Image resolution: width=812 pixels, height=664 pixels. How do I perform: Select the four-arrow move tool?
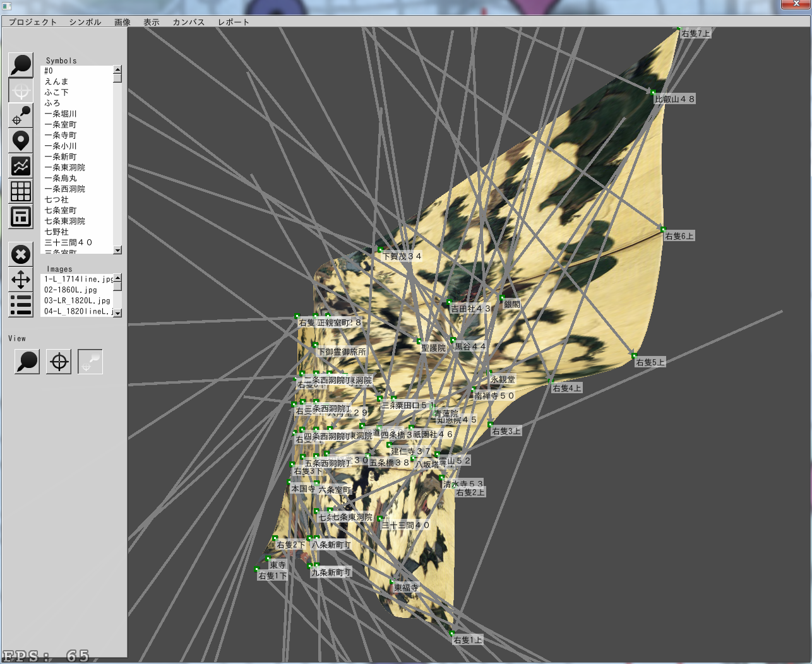point(21,280)
